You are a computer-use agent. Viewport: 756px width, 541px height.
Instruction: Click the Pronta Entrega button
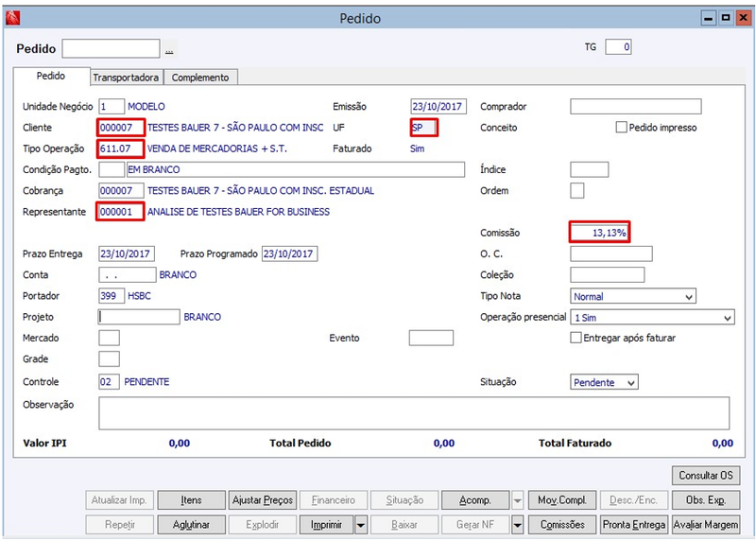[634, 525]
